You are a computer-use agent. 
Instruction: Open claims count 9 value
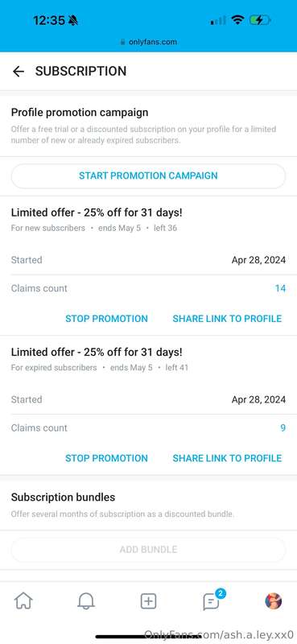[283, 428]
